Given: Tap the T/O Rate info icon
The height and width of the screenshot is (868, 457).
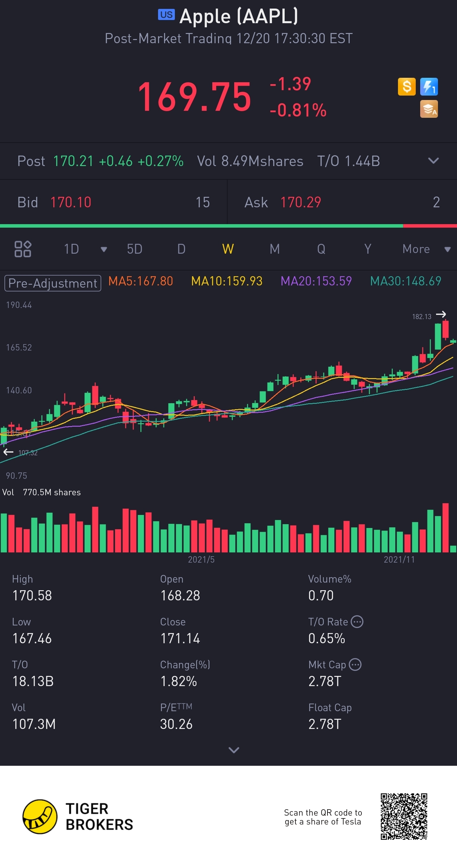Looking at the screenshot, I should click(x=357, y=622).
